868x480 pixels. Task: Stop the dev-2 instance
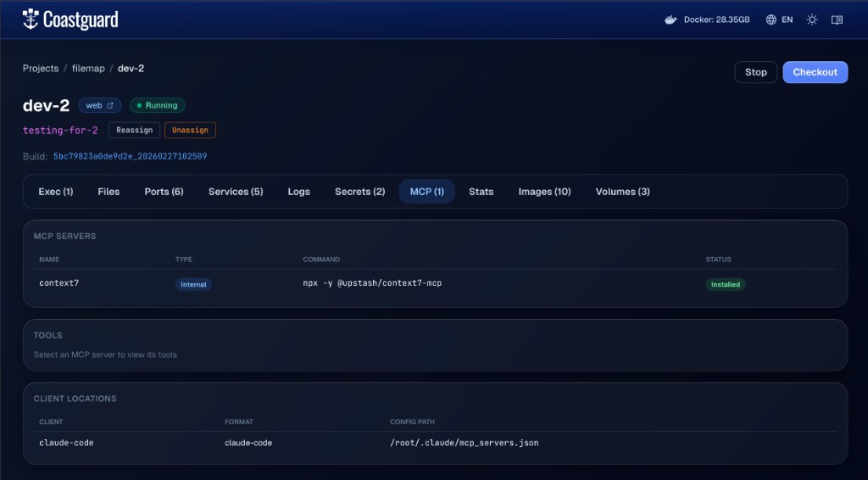point(755,72)
